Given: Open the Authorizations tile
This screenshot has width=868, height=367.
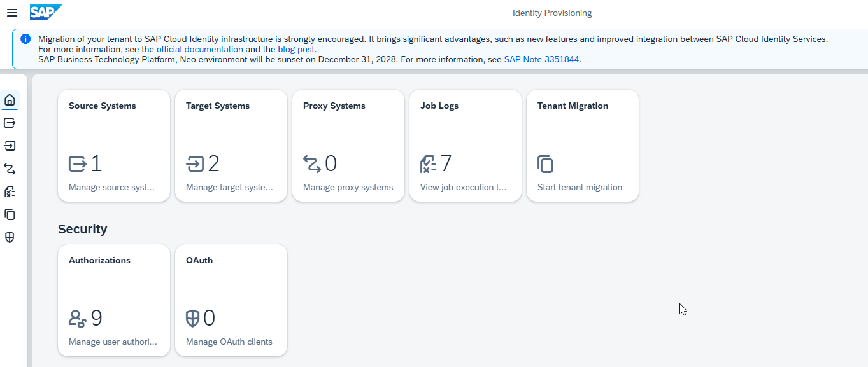Looking at the screenshot, I should point(114,300).
